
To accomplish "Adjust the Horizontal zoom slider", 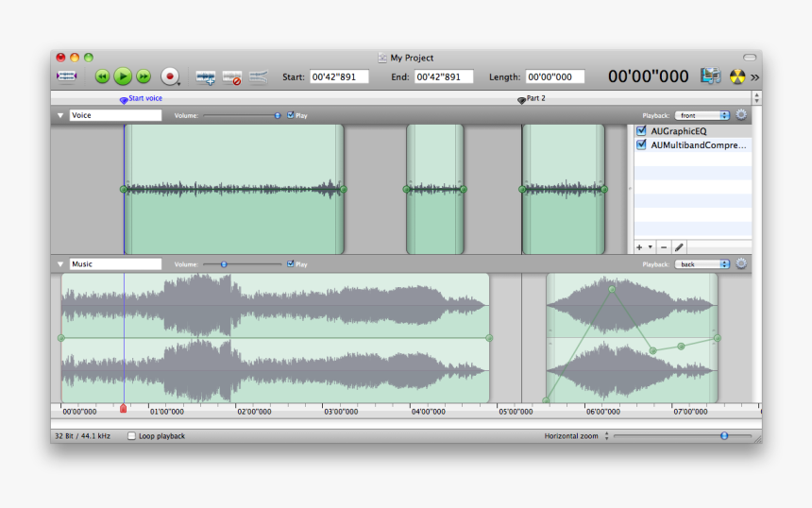I will tap(683, 436).
